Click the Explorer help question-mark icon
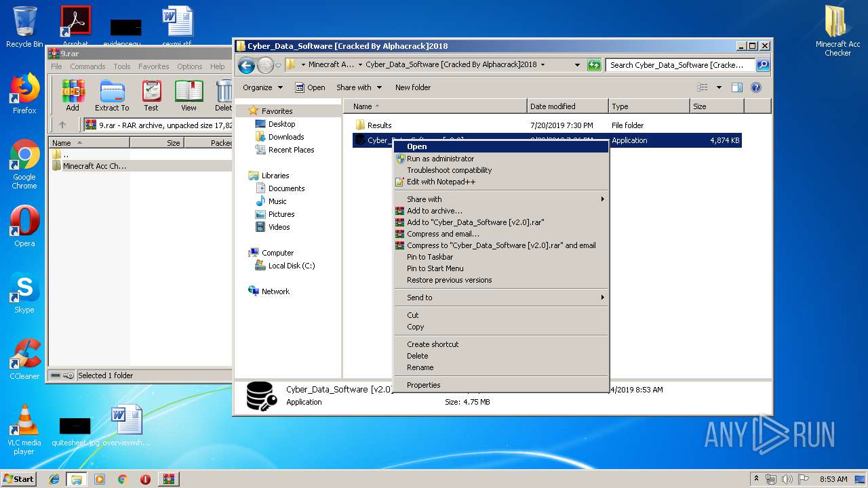The height and width of the screenshot is (488, 868). pos(756,87)
